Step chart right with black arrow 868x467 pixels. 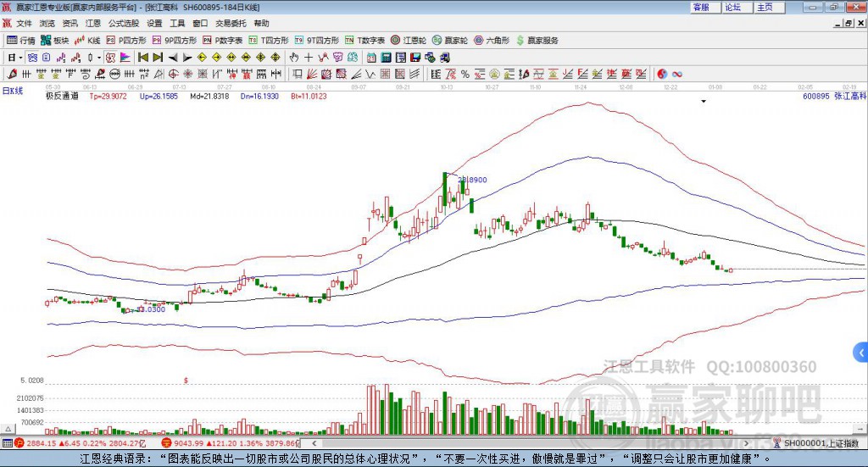[187, 58]
